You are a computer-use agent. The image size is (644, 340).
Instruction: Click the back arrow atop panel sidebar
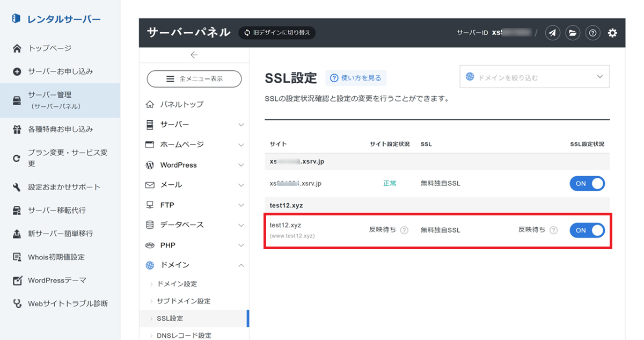194,55
